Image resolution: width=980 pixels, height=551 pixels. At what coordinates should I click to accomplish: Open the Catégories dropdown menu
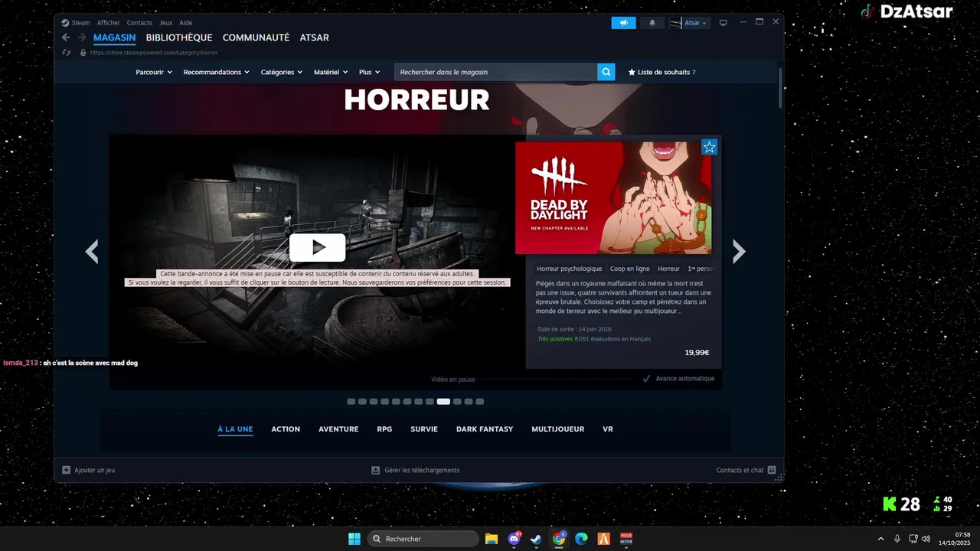[x=282, y=72]
